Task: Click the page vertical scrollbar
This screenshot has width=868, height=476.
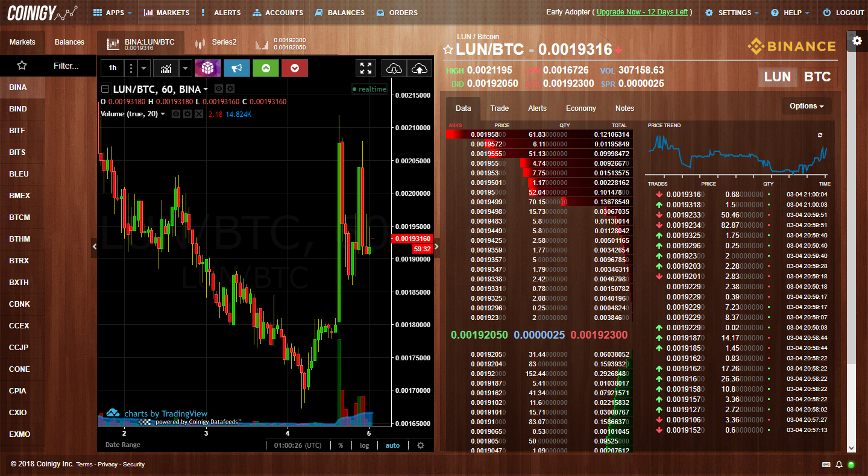Action: (x=851, y=241)
